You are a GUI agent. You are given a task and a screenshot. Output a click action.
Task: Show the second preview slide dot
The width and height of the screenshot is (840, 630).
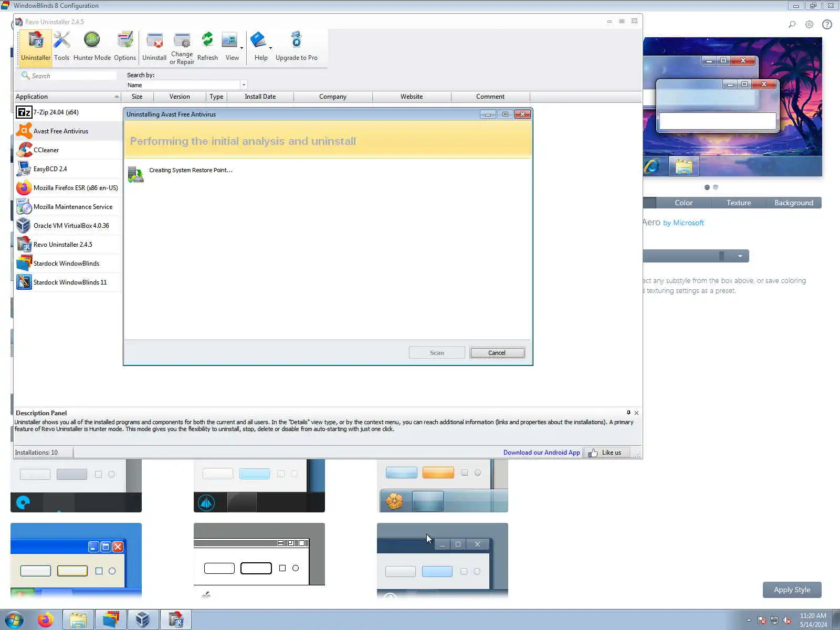pos(716,187)
